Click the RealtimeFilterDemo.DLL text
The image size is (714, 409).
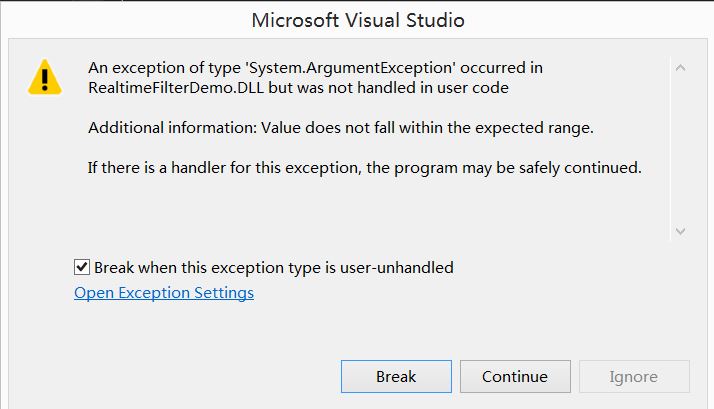click(176, 87)
